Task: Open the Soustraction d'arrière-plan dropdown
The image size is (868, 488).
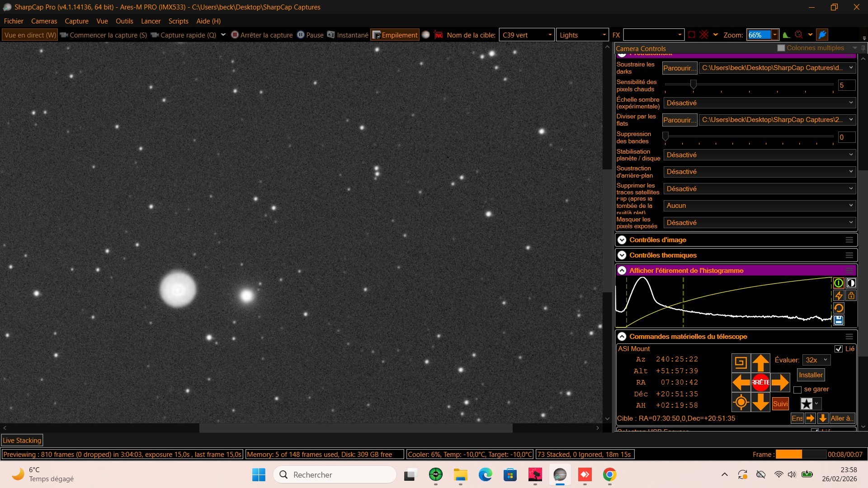Action: (759, 172)
